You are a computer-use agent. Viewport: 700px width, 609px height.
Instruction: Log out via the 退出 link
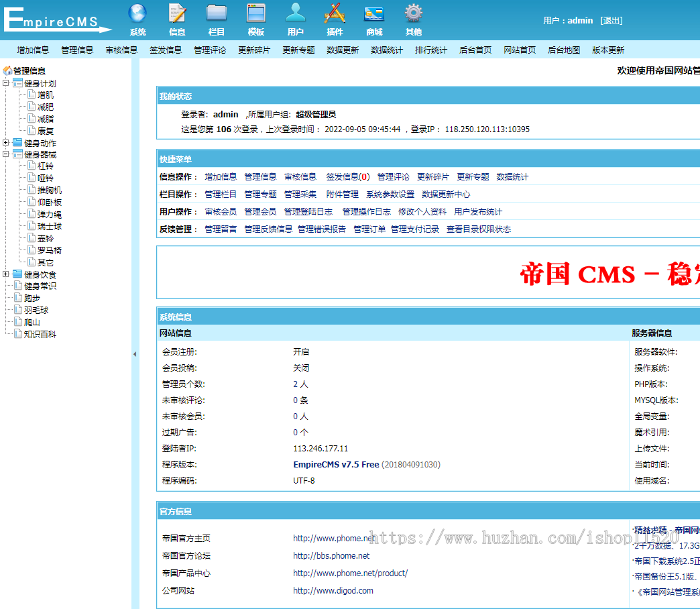click(x=611, y=21)
